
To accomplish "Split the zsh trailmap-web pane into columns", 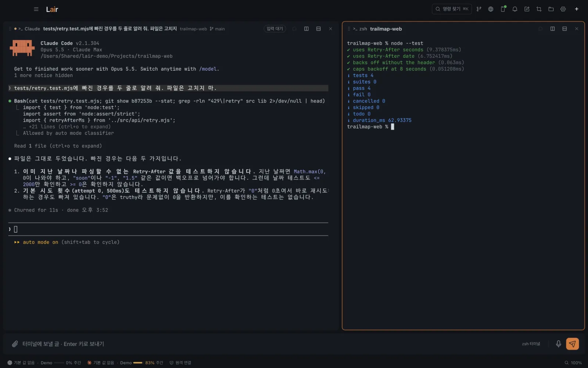I will (x=552, y=29).
